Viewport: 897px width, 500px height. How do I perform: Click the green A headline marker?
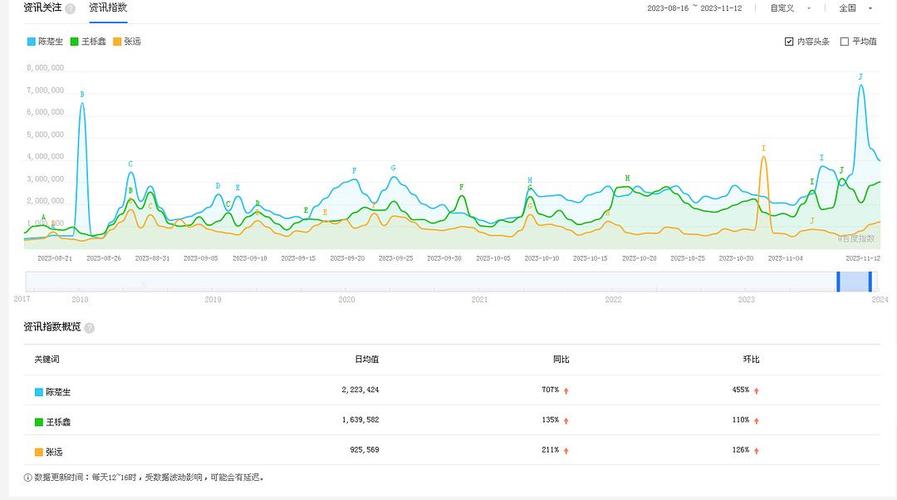tap(43, 218)
